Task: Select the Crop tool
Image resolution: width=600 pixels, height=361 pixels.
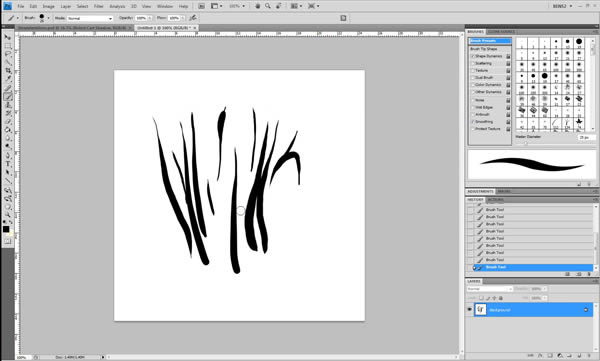Action: point(7,71)
